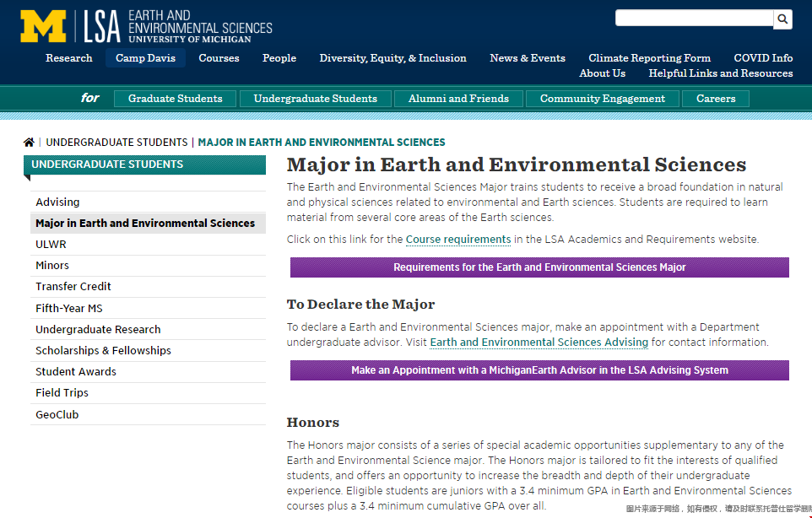This screenshot has width=812, height=518.
Task: Select the Alumni and Friends tab
Action: click(458, 99)
